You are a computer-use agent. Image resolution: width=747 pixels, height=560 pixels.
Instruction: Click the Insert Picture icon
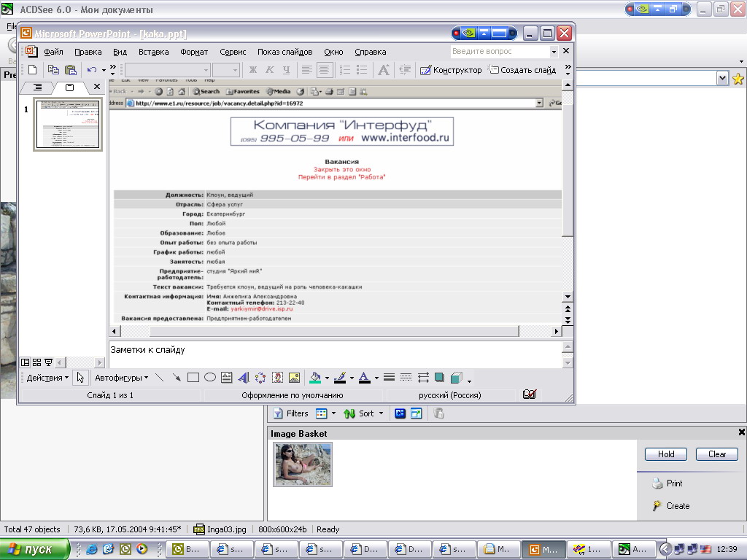tap(294, 378)
